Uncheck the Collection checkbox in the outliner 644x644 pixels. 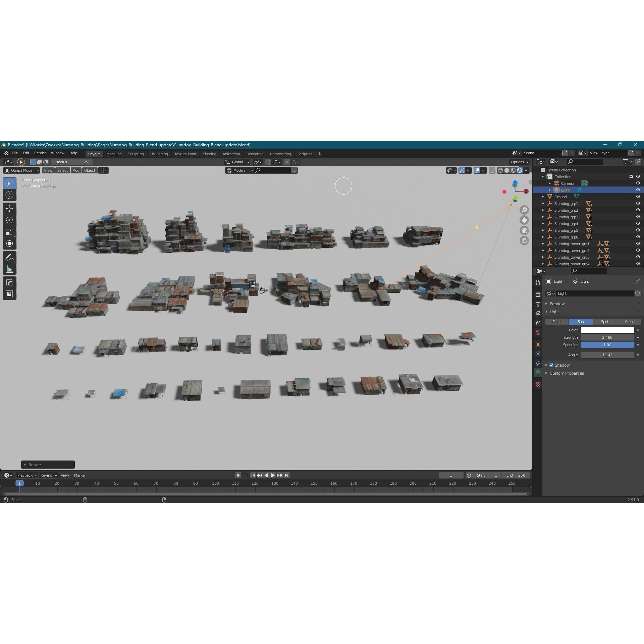631,176
